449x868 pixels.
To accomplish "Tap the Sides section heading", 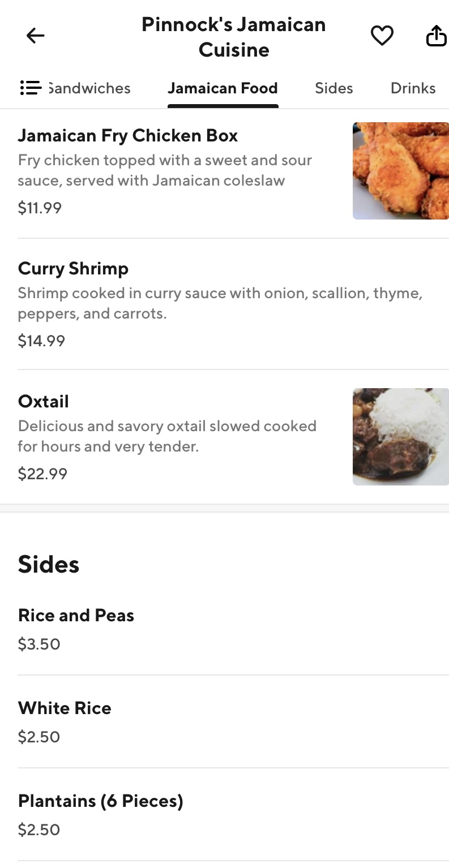I will [49, 564].
